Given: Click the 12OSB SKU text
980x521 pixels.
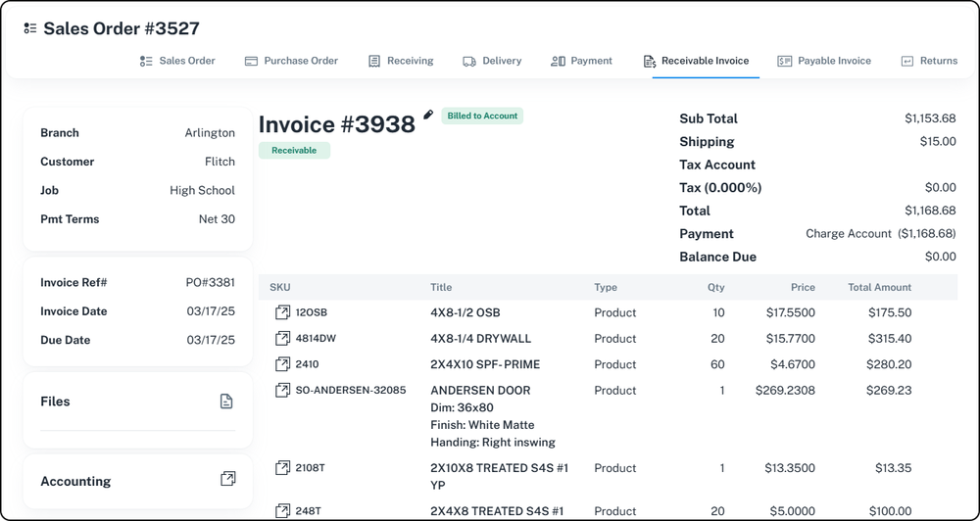Looking at the screenshot, I should 312,312.
